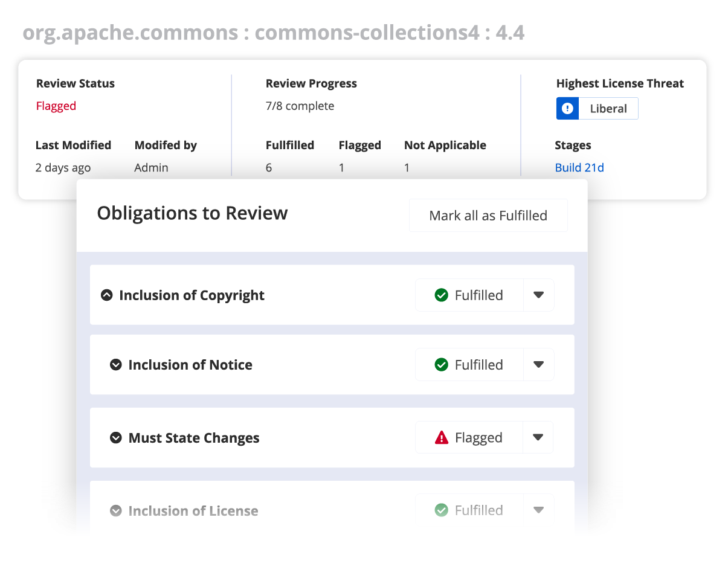Open status dropdown for Inclusion of Copyright
The height and width of the screenshot is (584, 728).
pyautogui.click(x=539, y=295)
